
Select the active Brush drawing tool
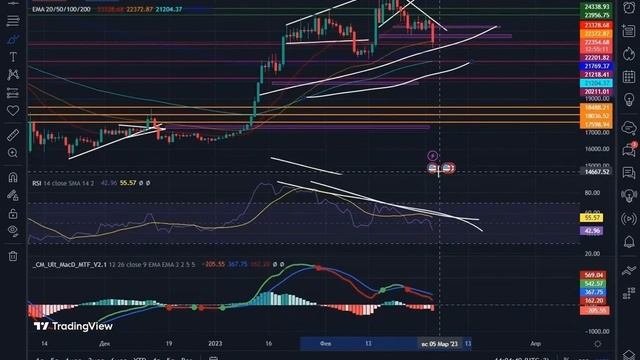13,39
